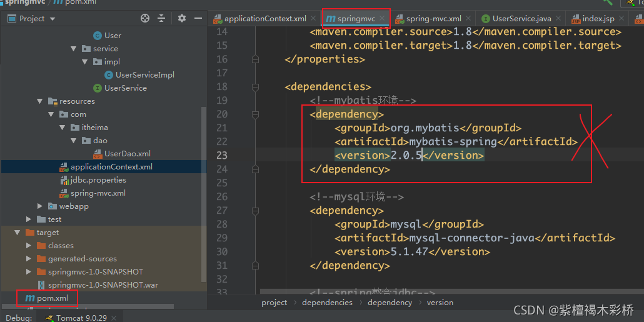Open Project panel settings gear

coord(182,19)
